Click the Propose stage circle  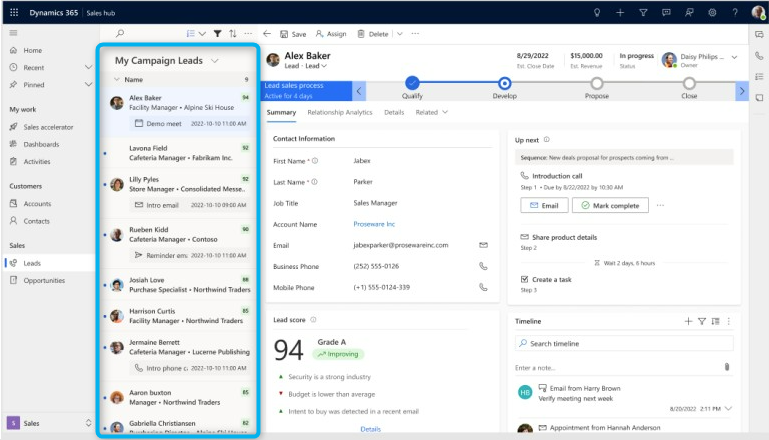point(596,83)
